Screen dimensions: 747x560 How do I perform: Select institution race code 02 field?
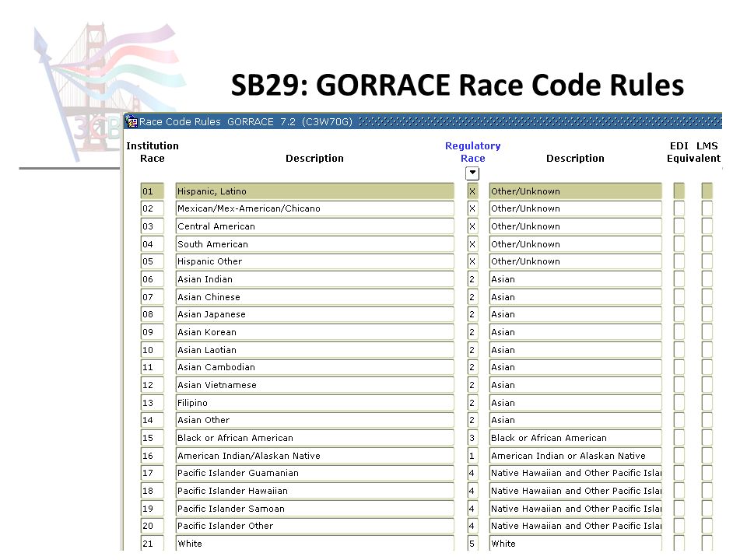tap(153, 208)
